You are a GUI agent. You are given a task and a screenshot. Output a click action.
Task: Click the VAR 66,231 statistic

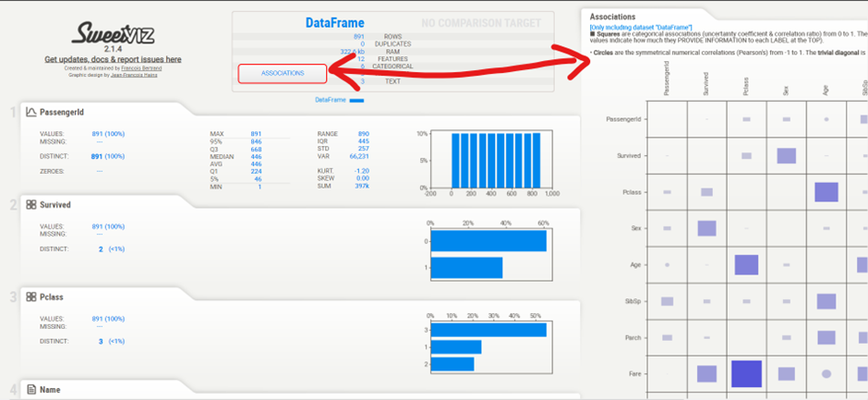344,157
